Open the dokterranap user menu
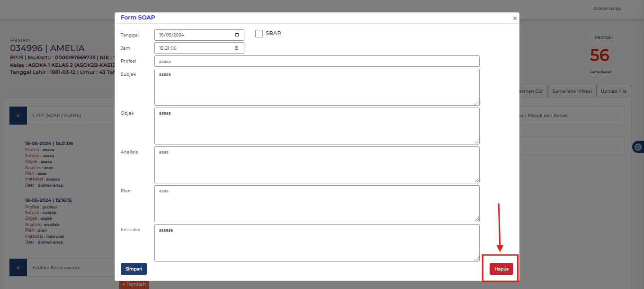Image resolution: width=644 pixels, height=289 pixels. pyautogui.click(x=607, y=9)
